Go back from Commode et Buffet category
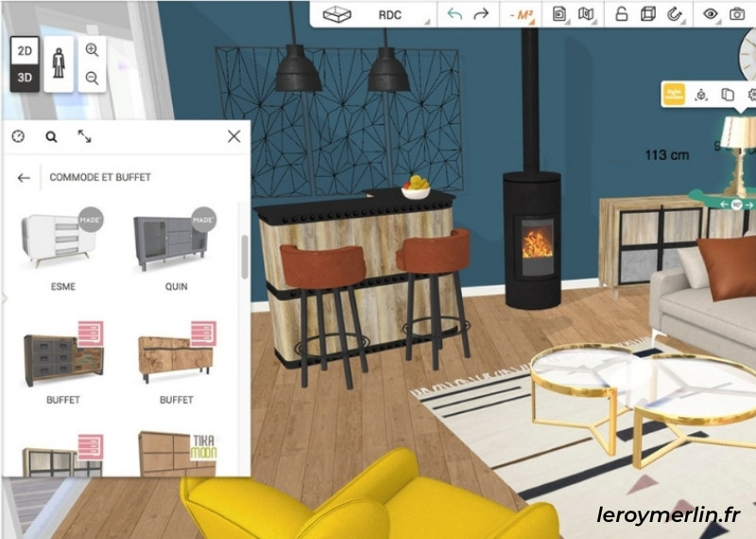The image size is (756, 539). pos(24,178)
